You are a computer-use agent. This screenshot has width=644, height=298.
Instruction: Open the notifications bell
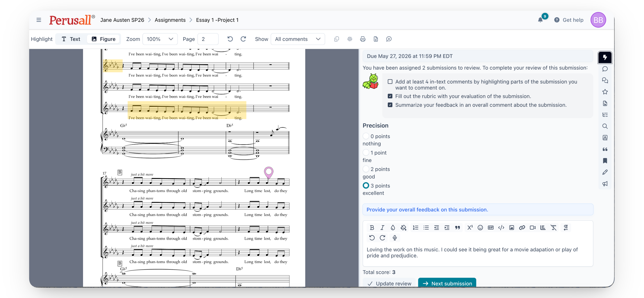(540, 20)
